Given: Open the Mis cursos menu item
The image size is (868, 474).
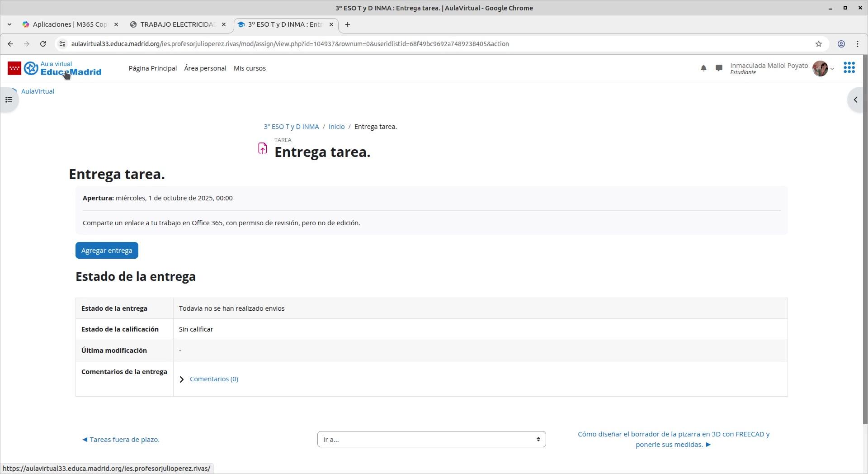Looking at the screenshot, I should point(250,68).
